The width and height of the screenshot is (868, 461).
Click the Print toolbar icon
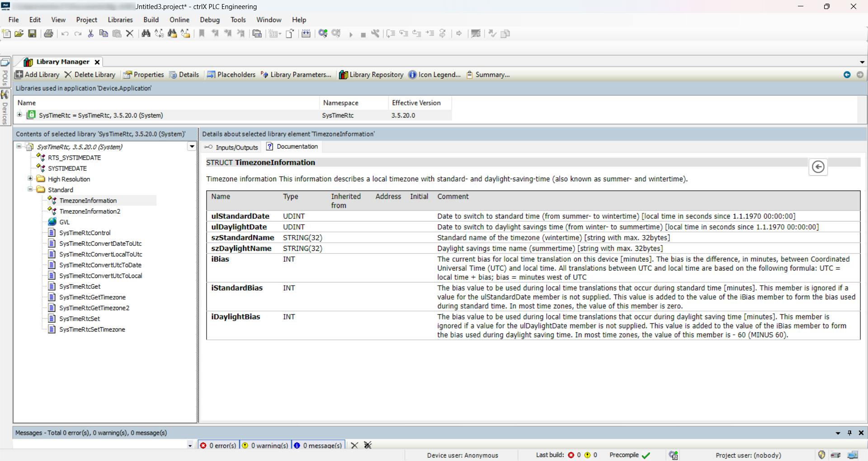(48, 33)
